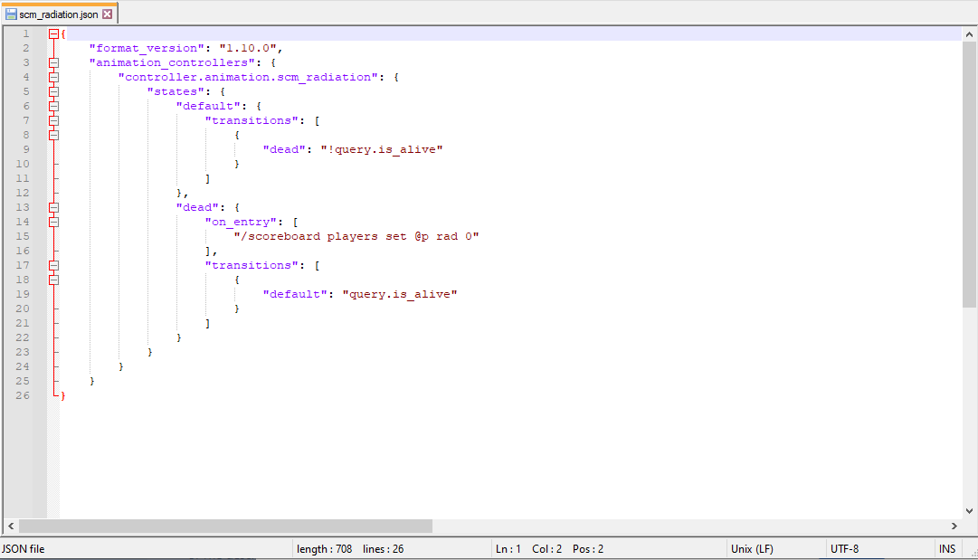The width and height of the screenshot is (978, 560).
Task: Click the vertical scrollbar thumb
Action: point(969,175)
